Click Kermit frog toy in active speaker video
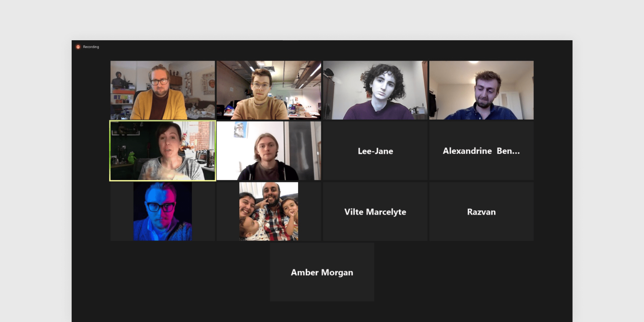The height and width of the screenshot is (322, 644). pos(131,158)
